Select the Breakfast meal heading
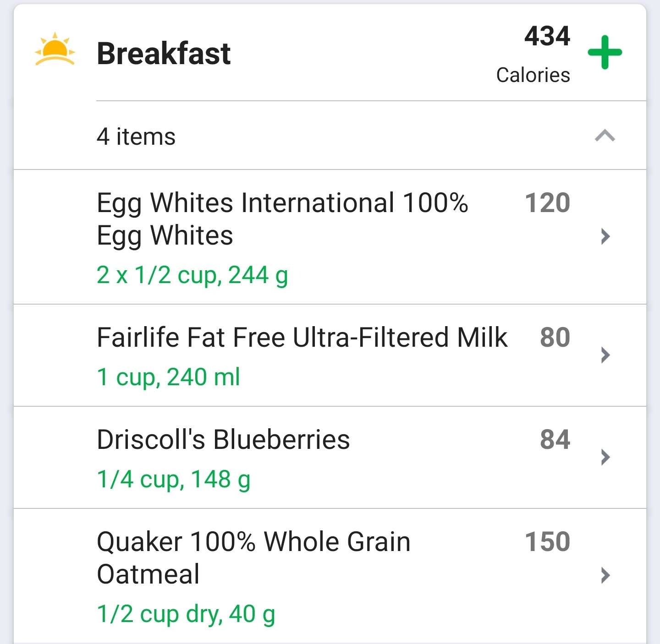Image resolution: width=660 pixels, height=644 pixels. click(164, 54)
